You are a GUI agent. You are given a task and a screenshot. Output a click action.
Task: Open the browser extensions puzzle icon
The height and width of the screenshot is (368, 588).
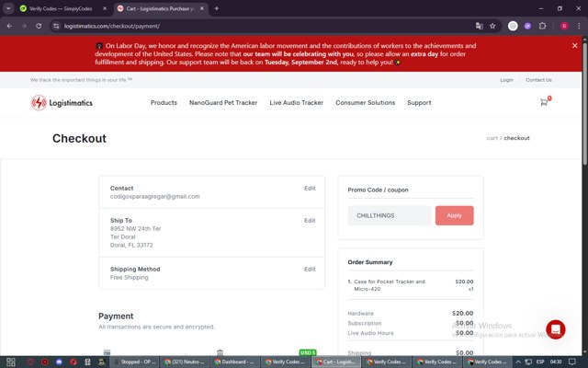pos(542,26)
